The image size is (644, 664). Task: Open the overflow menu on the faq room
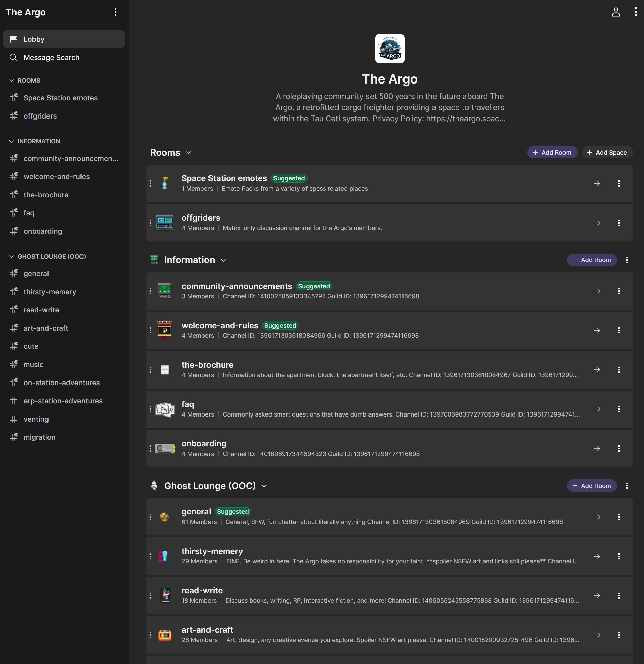[619, 409]
